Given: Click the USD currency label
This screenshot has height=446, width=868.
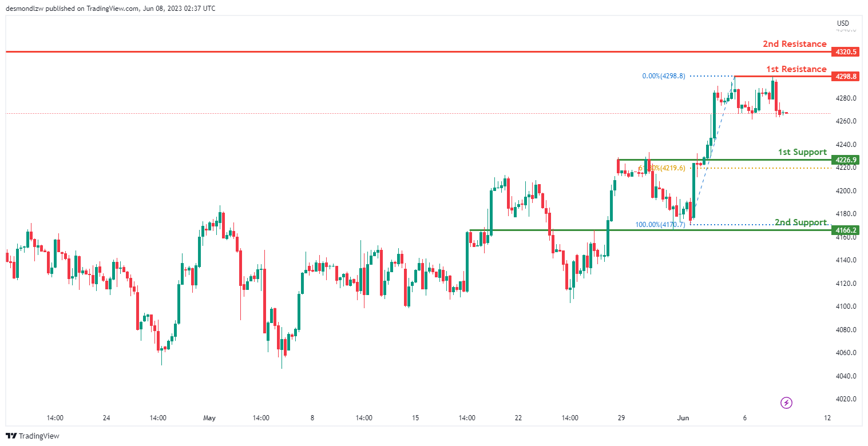Looking at the screenshot, I should pos(843,23).
